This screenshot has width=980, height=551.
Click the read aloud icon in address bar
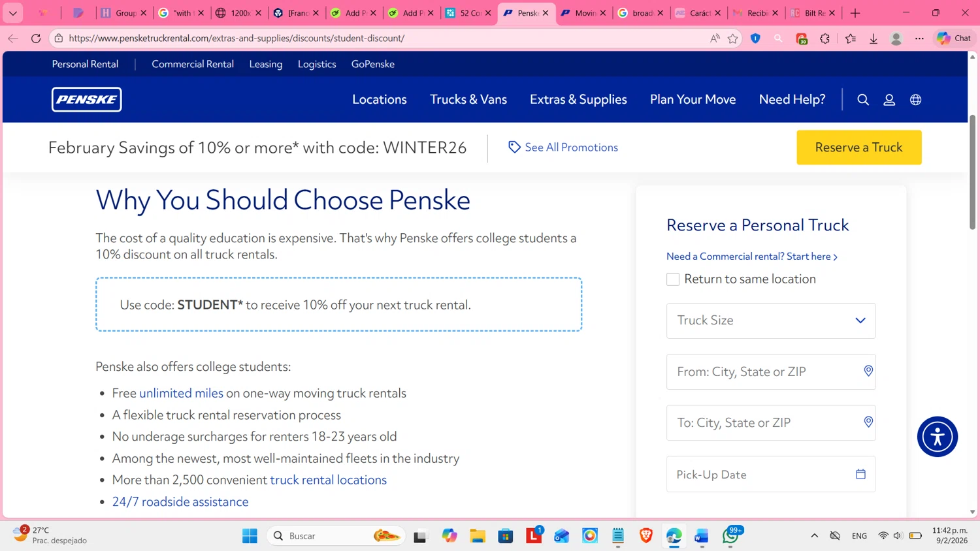(715, 39)
